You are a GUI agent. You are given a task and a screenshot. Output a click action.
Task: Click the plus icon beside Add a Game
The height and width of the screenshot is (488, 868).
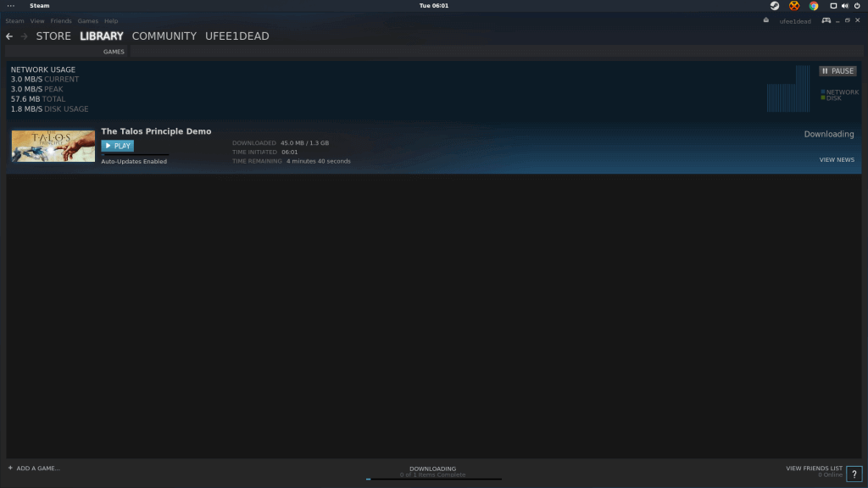point(10,468)
